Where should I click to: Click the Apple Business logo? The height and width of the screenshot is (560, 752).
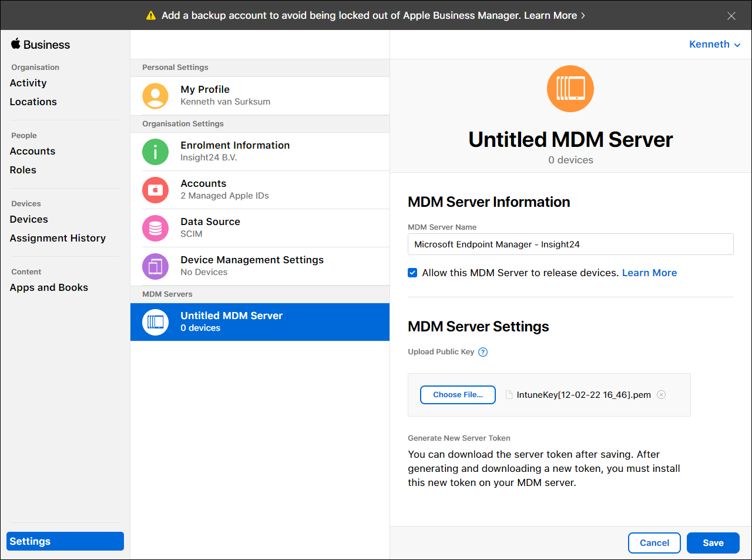[40, 45]
